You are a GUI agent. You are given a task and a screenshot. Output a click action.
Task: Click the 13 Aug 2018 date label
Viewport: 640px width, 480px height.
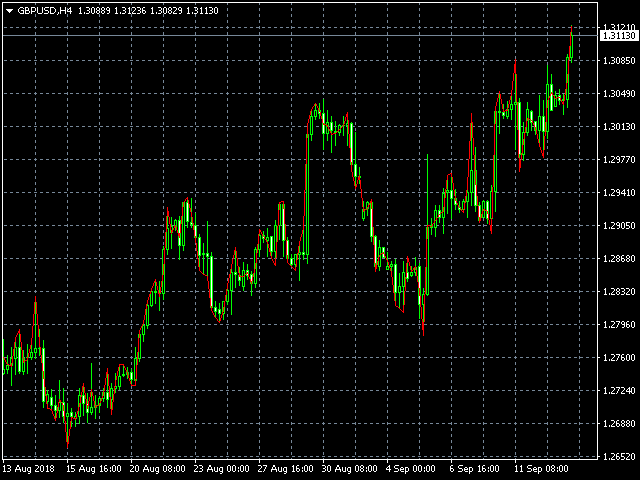[x=29, y=469]
